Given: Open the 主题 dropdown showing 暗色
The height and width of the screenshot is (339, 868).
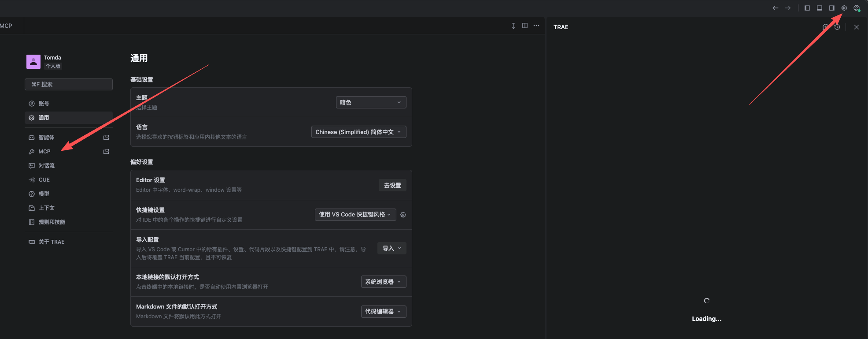Looking at the screenshot, I should pos(371,102).
